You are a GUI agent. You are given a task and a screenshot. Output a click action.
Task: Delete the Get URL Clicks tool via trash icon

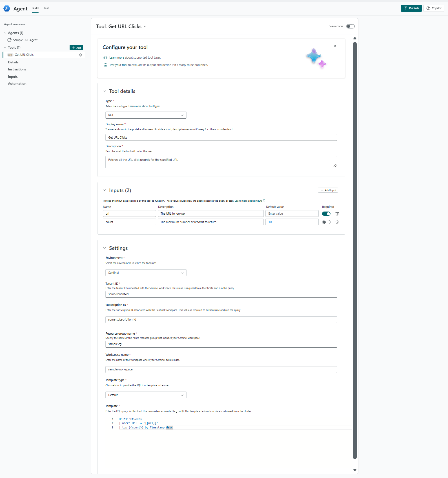pos(81,55)
